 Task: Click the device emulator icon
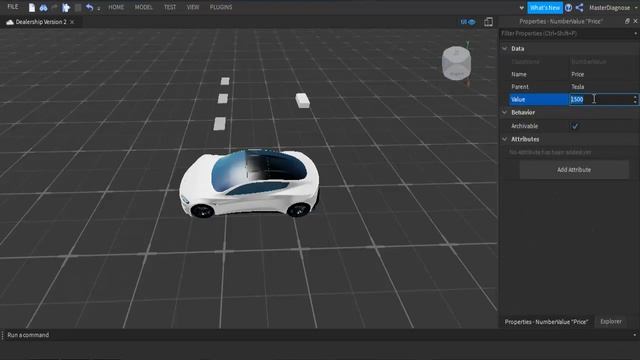click(488, 22)
